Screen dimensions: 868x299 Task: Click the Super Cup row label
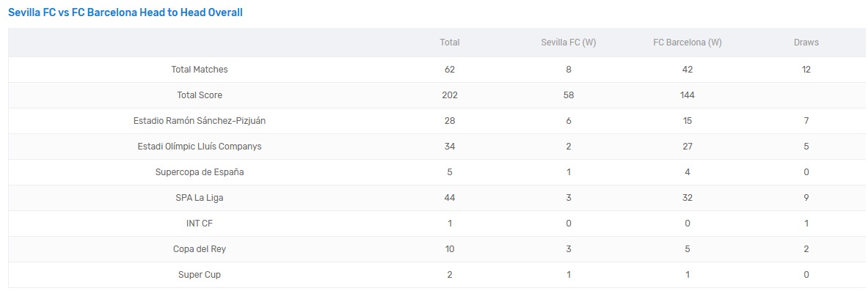200,275
